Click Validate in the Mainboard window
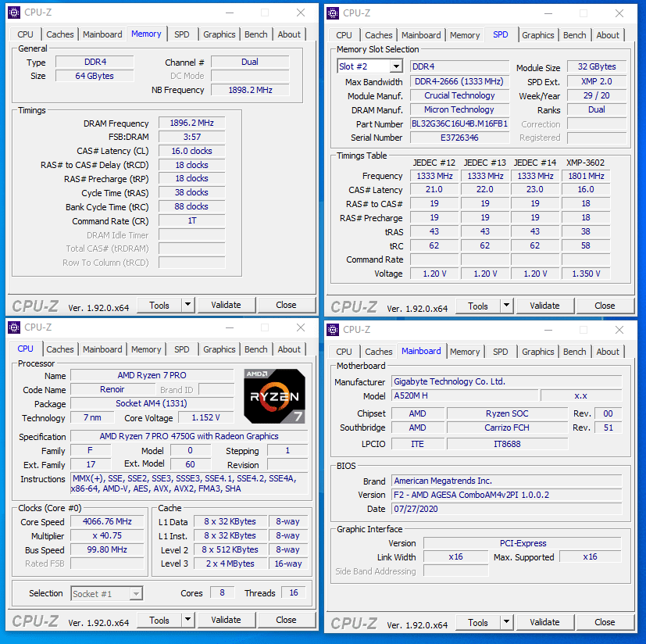Image resolution: width=646 pixels, height=644 pixels. [544, 622]
